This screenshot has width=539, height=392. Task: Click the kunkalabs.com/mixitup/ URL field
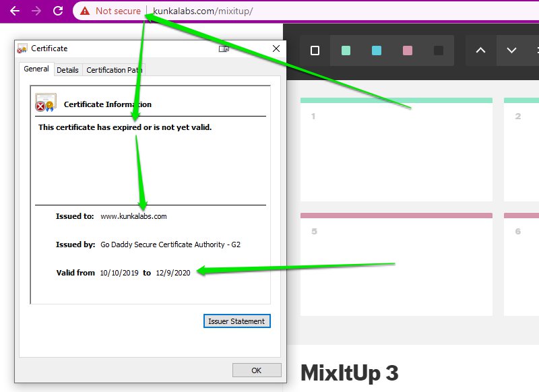pyautogui.click(x=203, y=11)
